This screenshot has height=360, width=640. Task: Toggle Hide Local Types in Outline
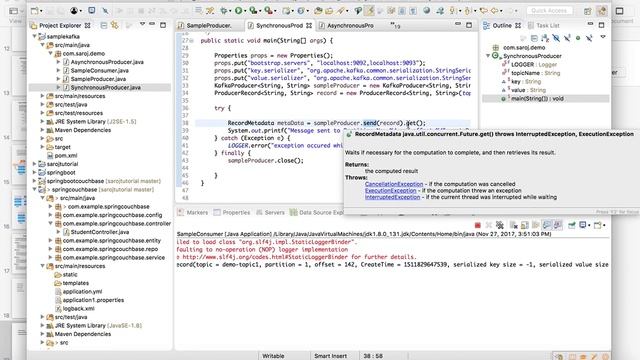tap(589, 38)
